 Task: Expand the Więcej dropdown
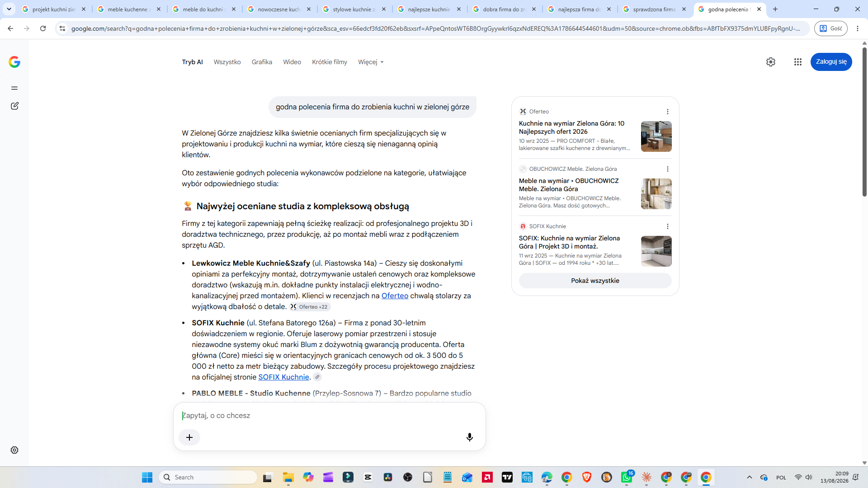371,62
